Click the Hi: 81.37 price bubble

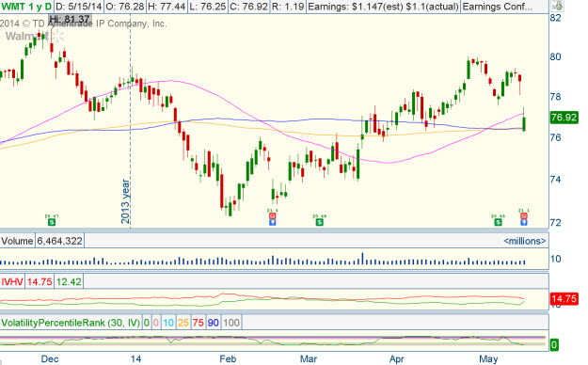[70, 19]
